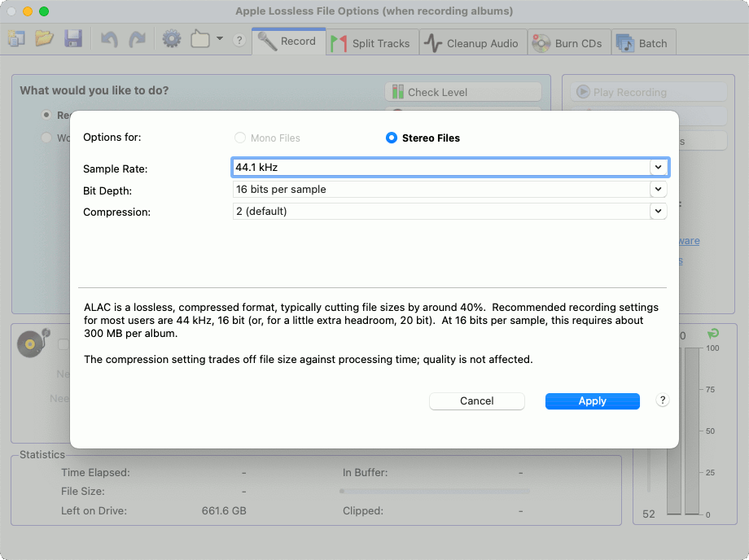Open project with the folder icon

click(45, 39)
